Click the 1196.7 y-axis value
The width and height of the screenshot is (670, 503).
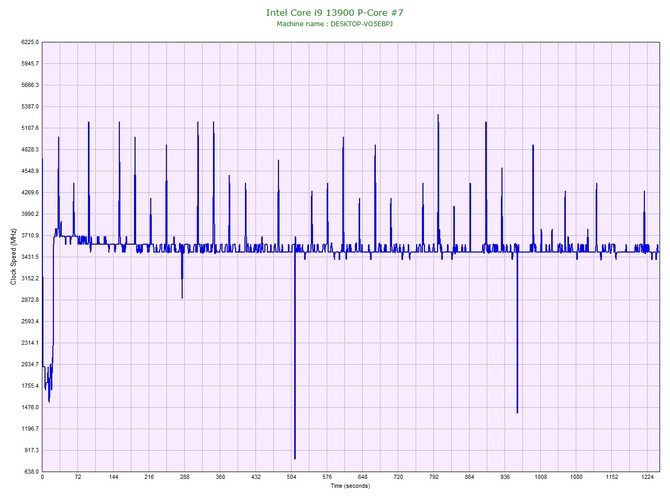click(x=30, y=429)
